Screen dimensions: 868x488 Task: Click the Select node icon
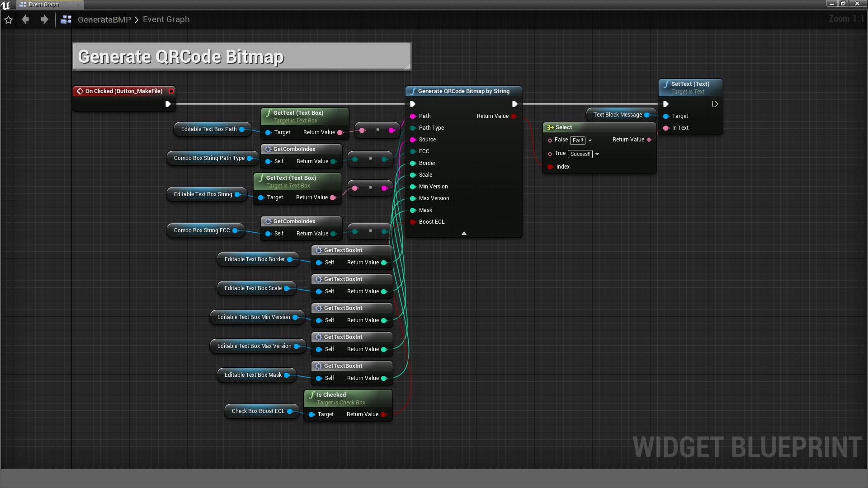[x=550, y=127]
